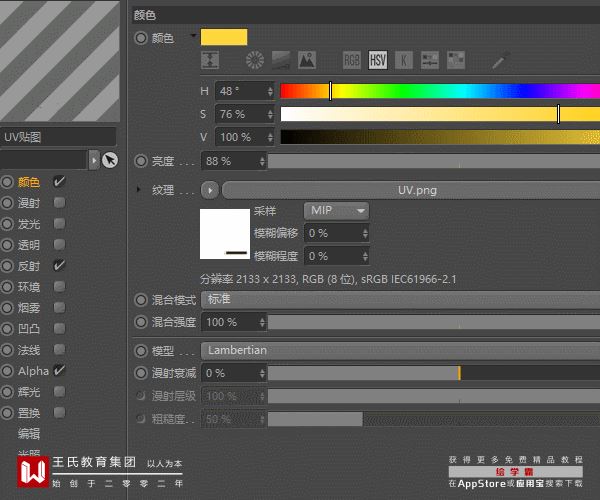Open the Alpha channel tab
The width and height of the screenshot is (600, 500).
tap(33, 371)
